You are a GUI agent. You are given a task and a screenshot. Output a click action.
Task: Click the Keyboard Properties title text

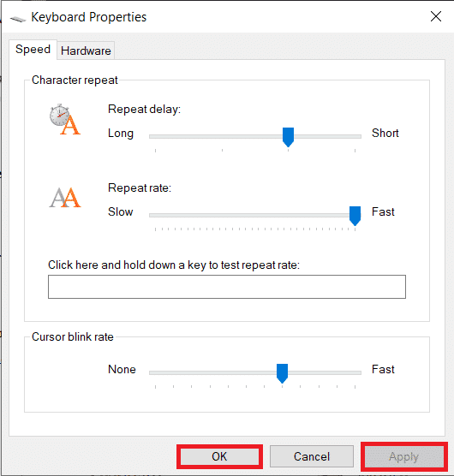[89, 17]
